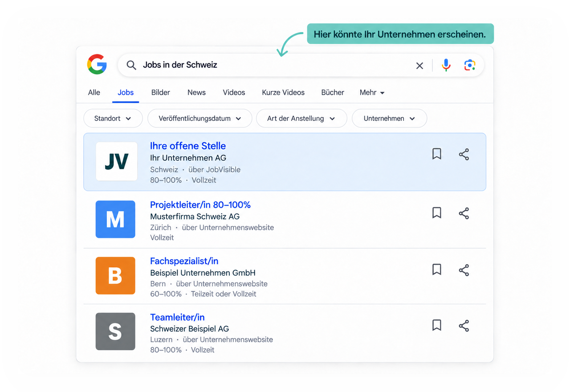Image resolution: width=570 pixels, height=392 pixels.
Task: Bookmark the Teamleiter/in job
Action: click(437, 326)
